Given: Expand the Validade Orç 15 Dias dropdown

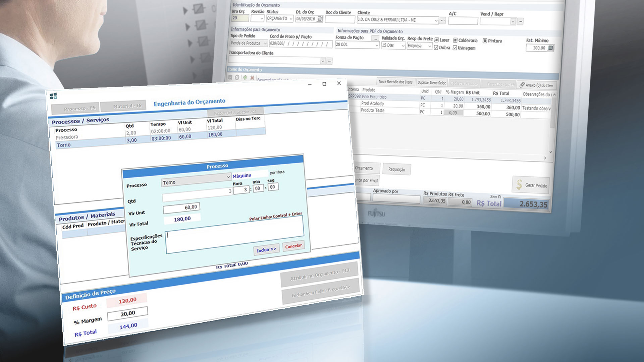Looking at the screenshot, I should [x=403, y=46].
